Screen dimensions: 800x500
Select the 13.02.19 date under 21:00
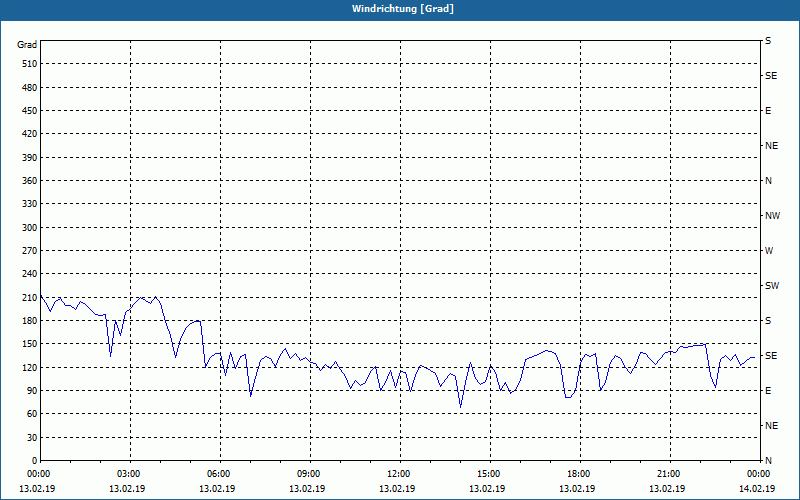pos(667,489)
